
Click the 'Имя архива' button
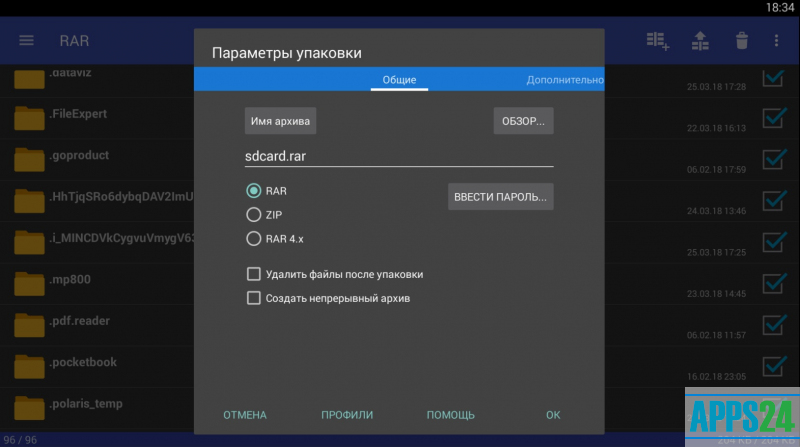[280, 121]
